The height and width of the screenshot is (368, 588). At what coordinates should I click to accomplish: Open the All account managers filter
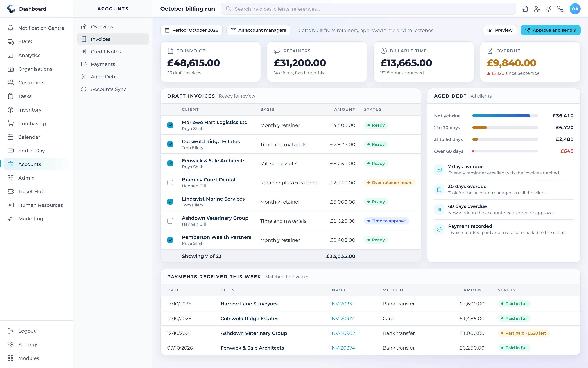[258, 30]
